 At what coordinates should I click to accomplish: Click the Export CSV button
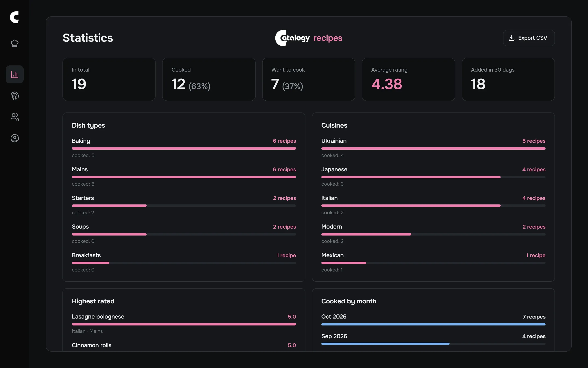pyautogui.click(x=529, y=38)
